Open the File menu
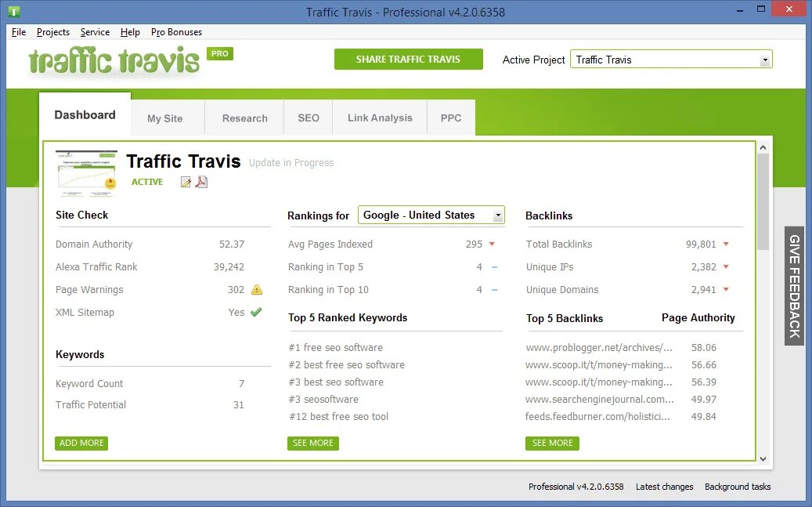This screenshot has width=812, height=507. click(x=19, y=32)
